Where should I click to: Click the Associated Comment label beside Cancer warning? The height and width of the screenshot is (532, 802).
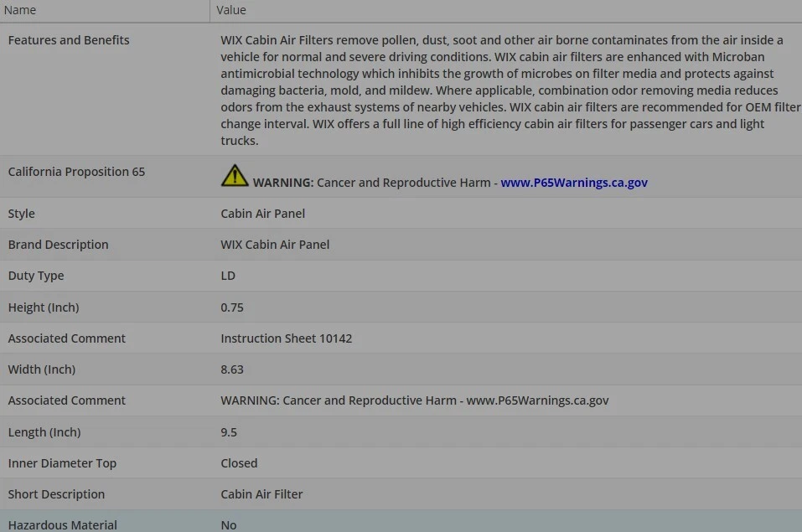(66, 400)
